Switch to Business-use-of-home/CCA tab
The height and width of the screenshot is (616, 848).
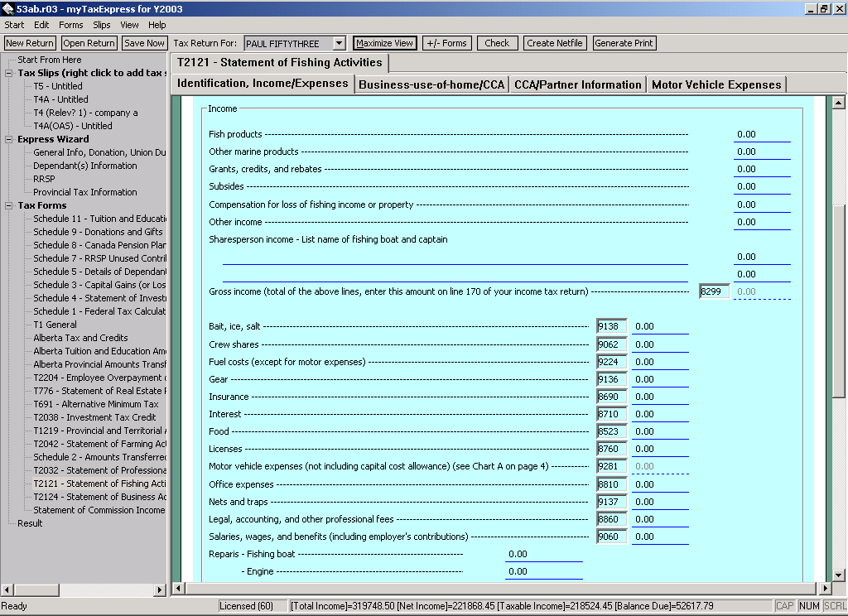tap(431, 84)
